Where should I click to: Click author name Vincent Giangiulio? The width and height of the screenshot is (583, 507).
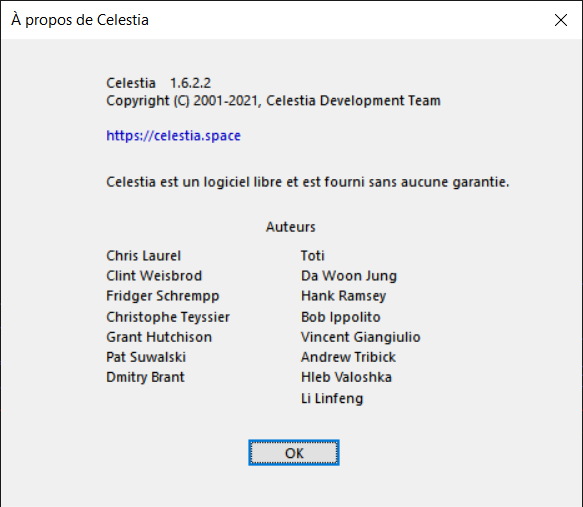coord(361,337)
